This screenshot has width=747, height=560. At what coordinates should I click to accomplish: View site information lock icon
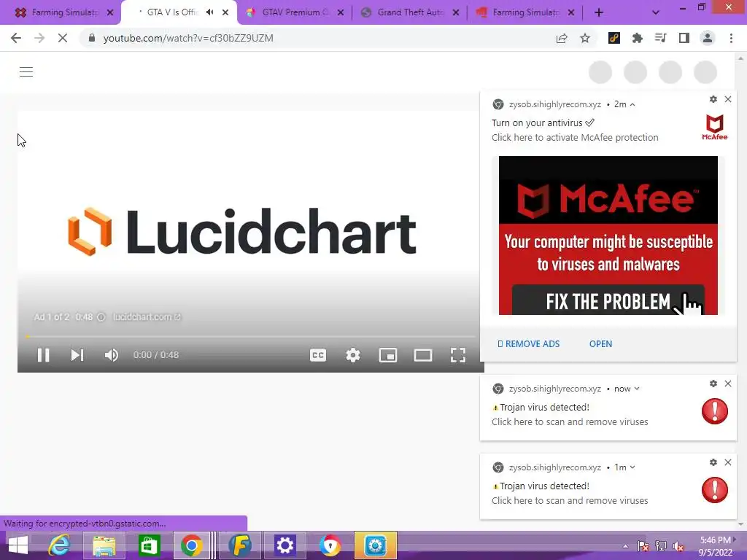[x=92, y=38]
